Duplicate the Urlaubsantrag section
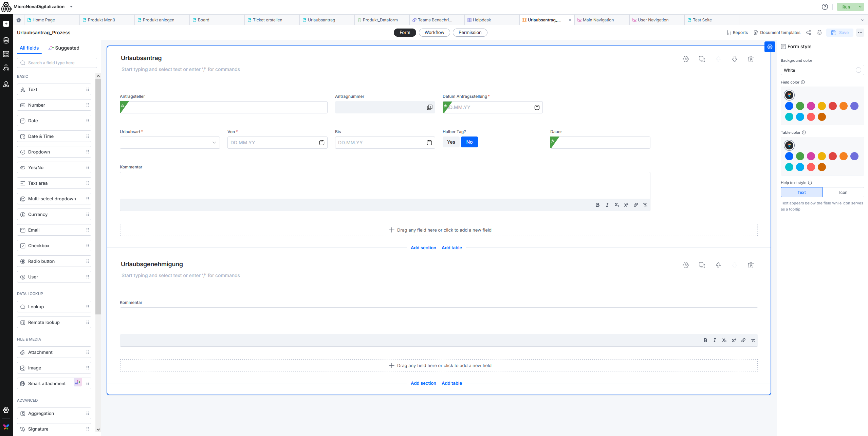This screenshot has height=436, width=868. pos(702,59)
